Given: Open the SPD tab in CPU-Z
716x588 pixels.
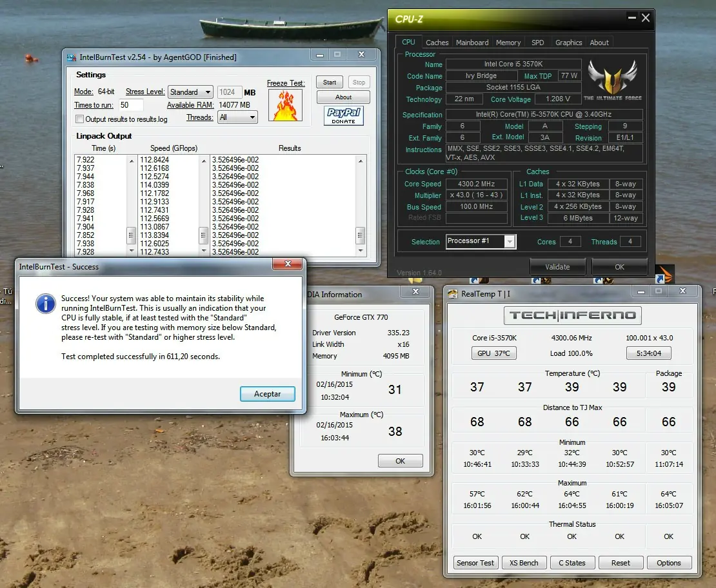Looking at the screenshot, I should click(537, 43).
